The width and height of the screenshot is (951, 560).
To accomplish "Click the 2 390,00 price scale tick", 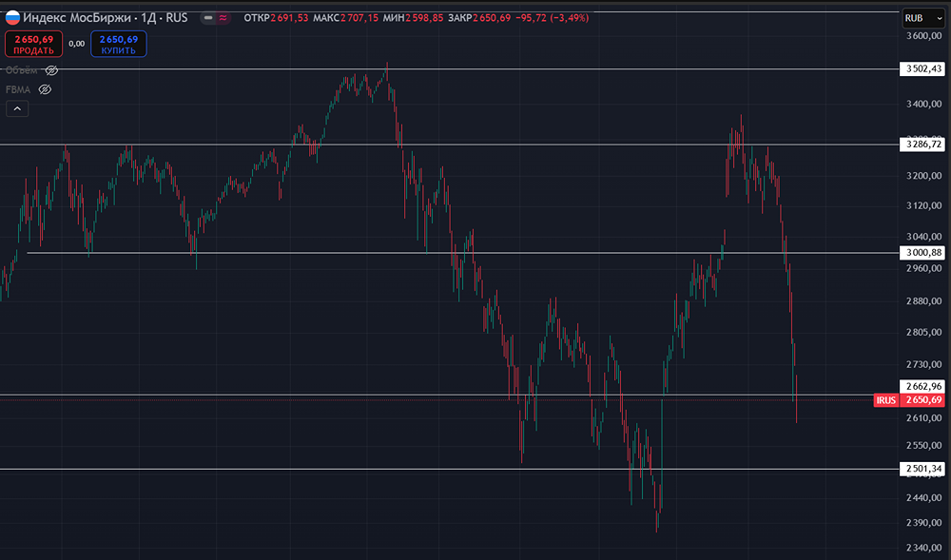I will click(x=923, y=522).
